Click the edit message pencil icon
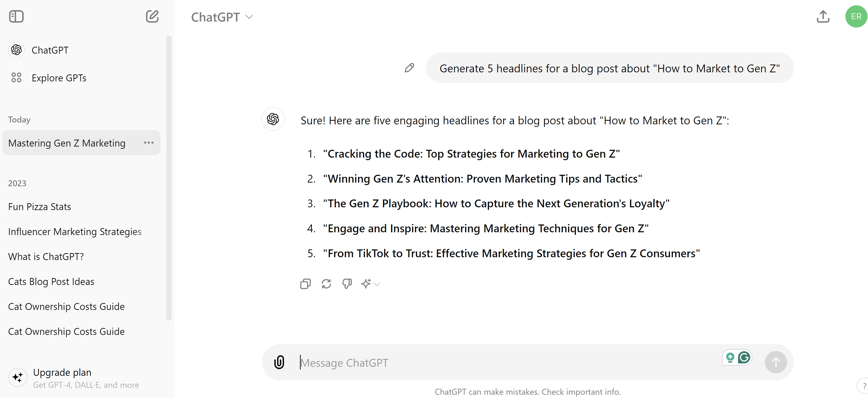Screen dimensions: 868x398 click(409, 68)
